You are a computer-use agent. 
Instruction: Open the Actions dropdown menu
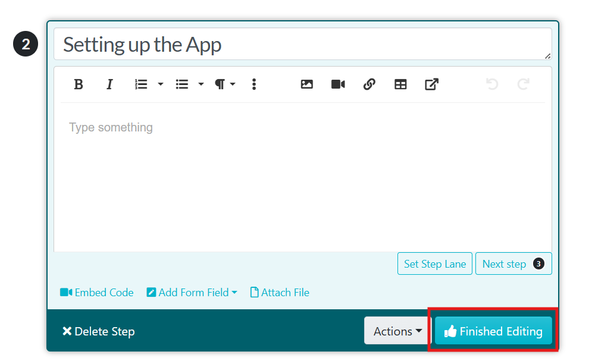coord(397,331)
